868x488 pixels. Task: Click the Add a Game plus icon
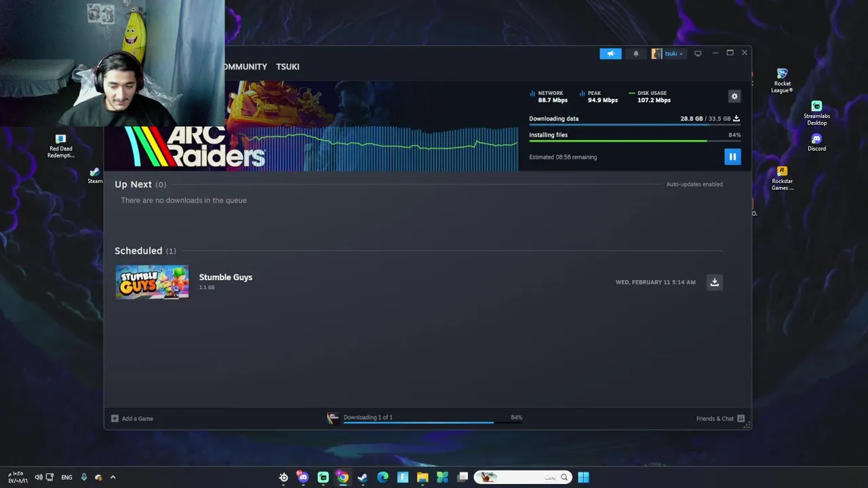pos(115,418)
